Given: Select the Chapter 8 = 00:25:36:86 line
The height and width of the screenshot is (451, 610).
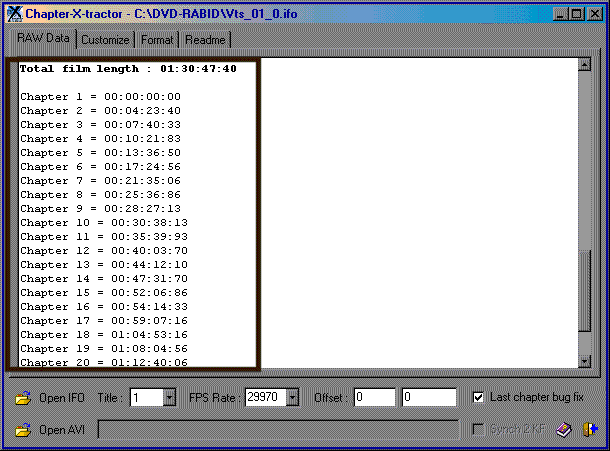Looking at the screenshot, I should pyautogui.click(x=101, y=195).
